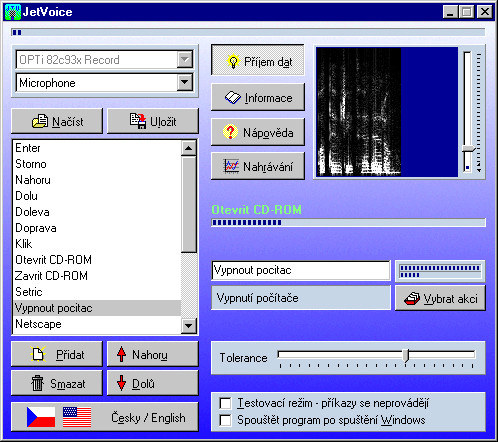The height and width of the screenshot is (442, 498).
Task: Click the red down arrow on Dolů
Action: point(122,383)
